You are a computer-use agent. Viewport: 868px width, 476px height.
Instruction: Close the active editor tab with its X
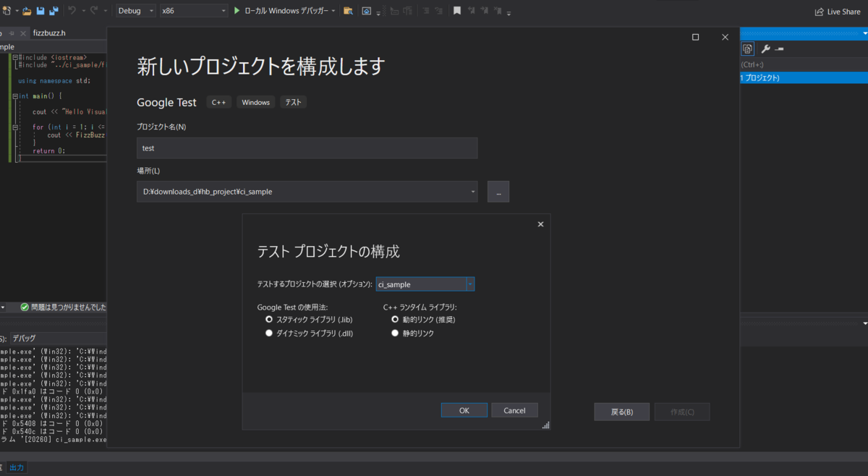coord(24,33)
